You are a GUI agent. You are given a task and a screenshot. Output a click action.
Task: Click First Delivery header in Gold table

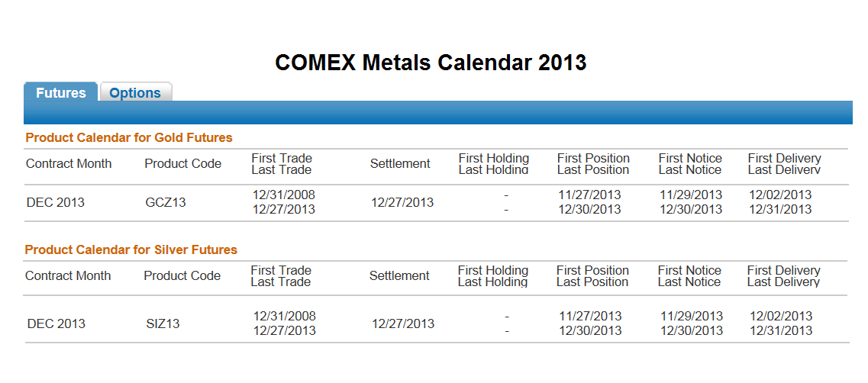point(785,158)
